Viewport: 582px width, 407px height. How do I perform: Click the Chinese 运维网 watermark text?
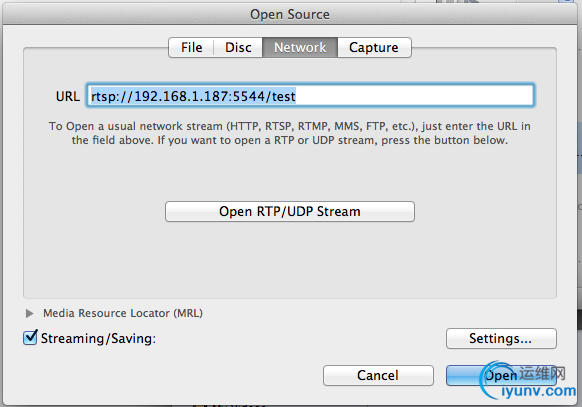coord(542,373)
